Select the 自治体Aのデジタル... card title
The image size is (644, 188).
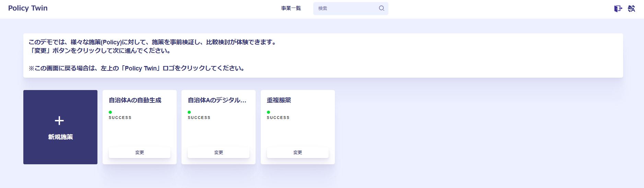point(217,100)
